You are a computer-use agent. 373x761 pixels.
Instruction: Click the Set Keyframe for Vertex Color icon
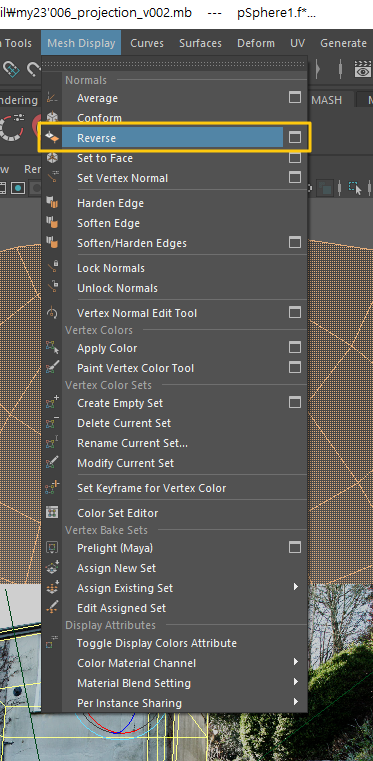tap(52, 488)
